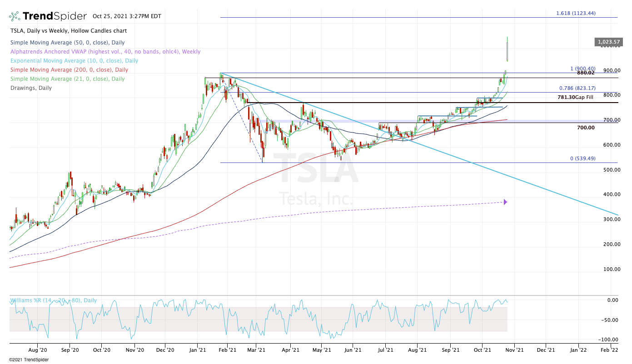Click the Feb '21 date axis label
This screenshot has height=364, width=632.
(x=227, y=350)
